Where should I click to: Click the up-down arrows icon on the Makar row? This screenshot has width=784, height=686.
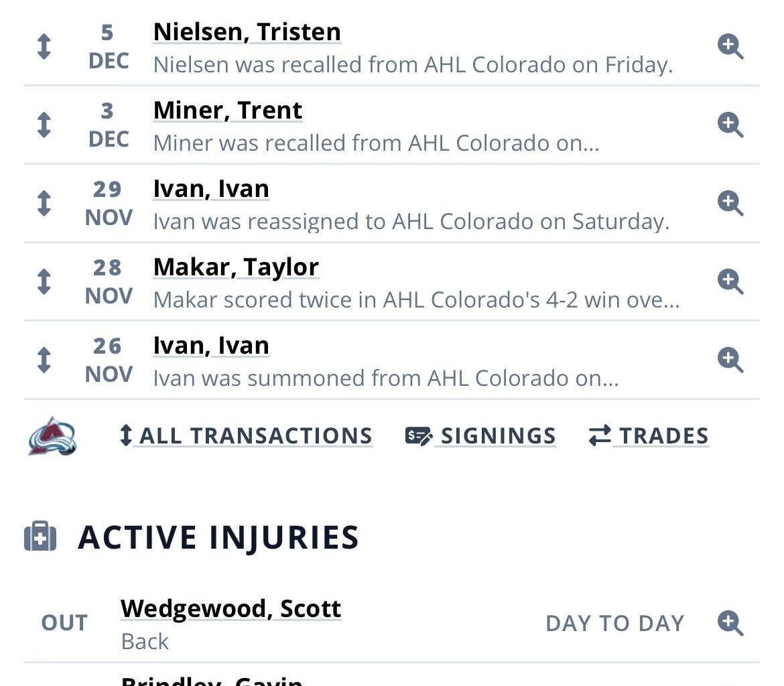click(x=44, y=282)
